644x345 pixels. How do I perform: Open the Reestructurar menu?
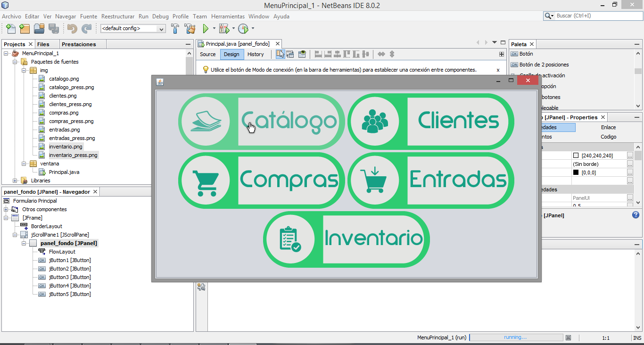(118, 16)
